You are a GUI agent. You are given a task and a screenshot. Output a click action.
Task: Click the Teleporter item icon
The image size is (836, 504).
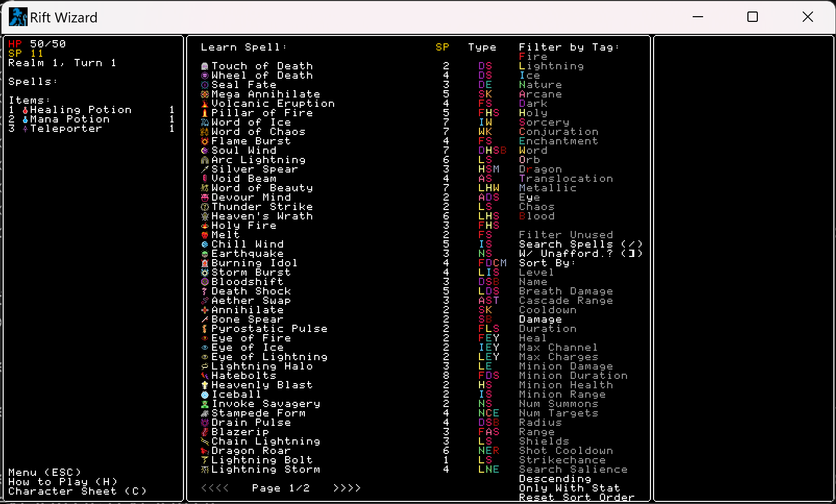click(25, 129)
